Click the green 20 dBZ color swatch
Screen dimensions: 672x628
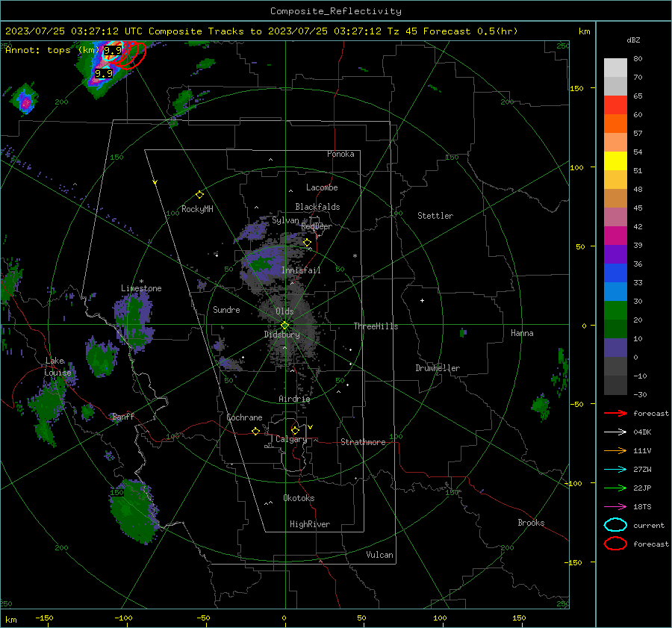click(615, 311)
